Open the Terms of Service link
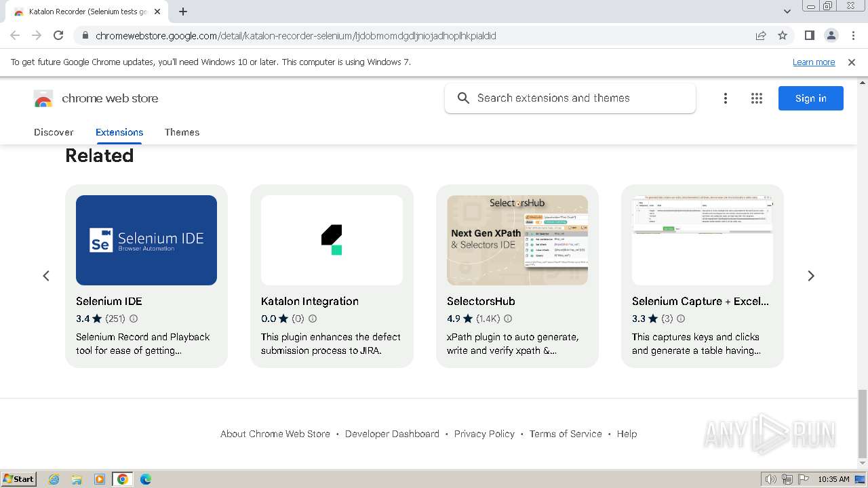Screen dimensions: 868x488 point(566,434)
